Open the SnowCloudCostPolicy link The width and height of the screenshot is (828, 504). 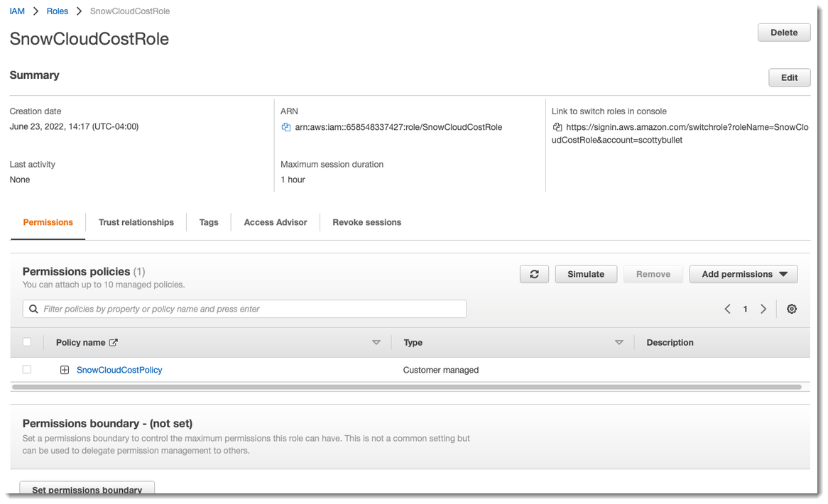[x=119, y=370]
